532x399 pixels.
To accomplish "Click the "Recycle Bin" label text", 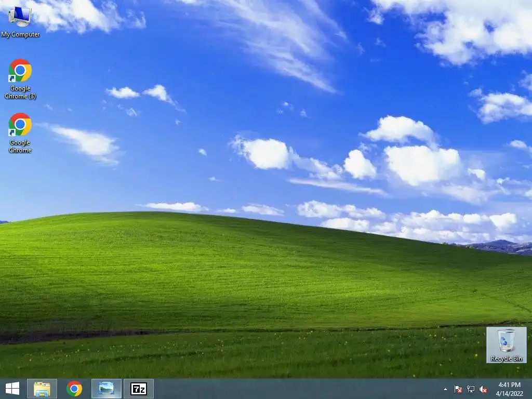I will point(506,358).
